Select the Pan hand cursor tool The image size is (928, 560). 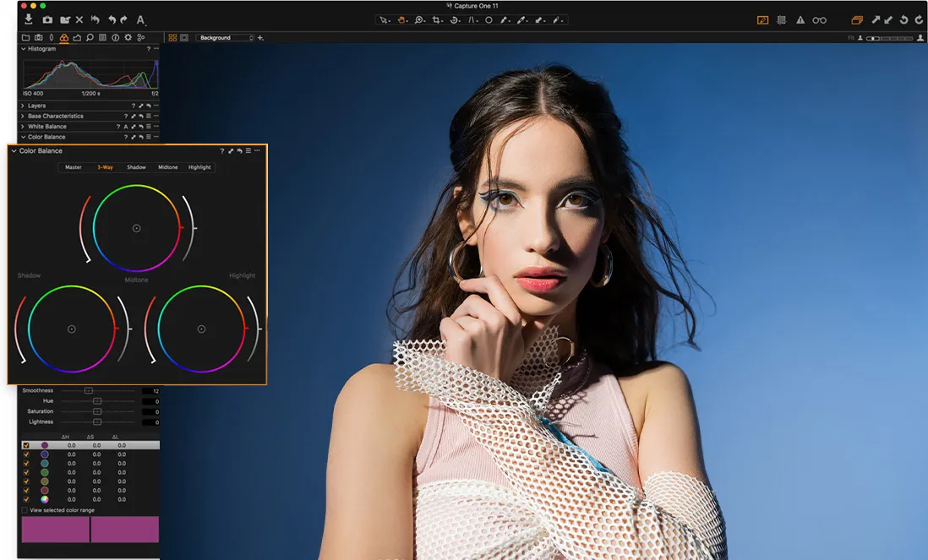pyautogui.click(x=401, y=19)
